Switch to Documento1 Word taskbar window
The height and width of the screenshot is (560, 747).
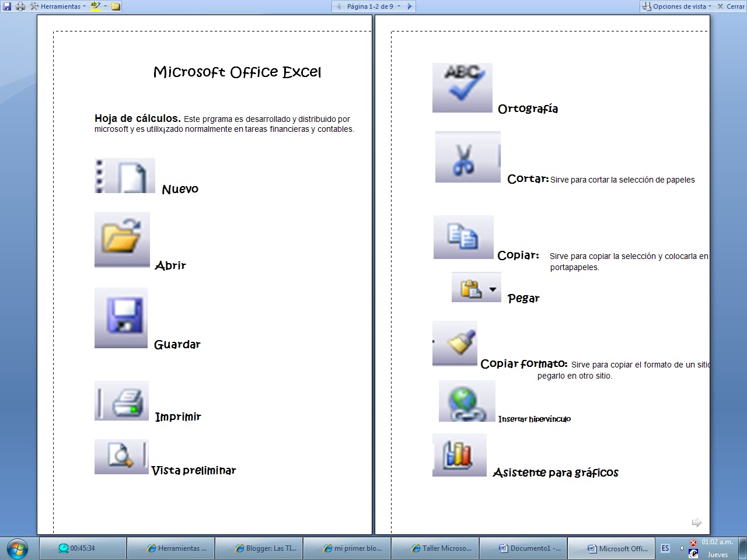[523, 548]
